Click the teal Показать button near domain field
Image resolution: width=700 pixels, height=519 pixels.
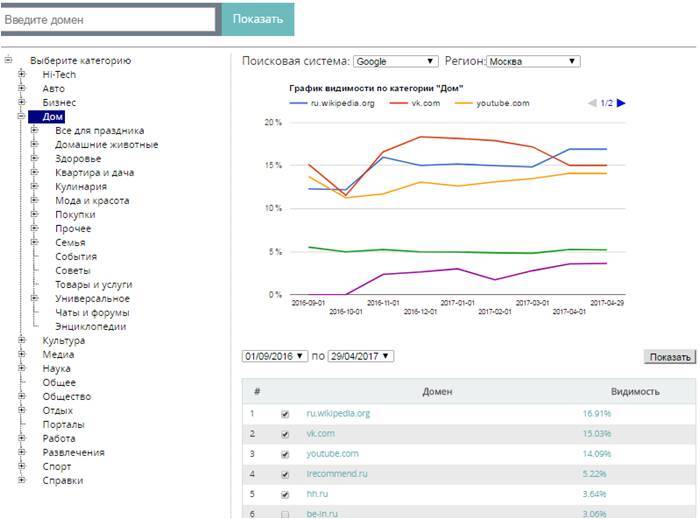258,19
